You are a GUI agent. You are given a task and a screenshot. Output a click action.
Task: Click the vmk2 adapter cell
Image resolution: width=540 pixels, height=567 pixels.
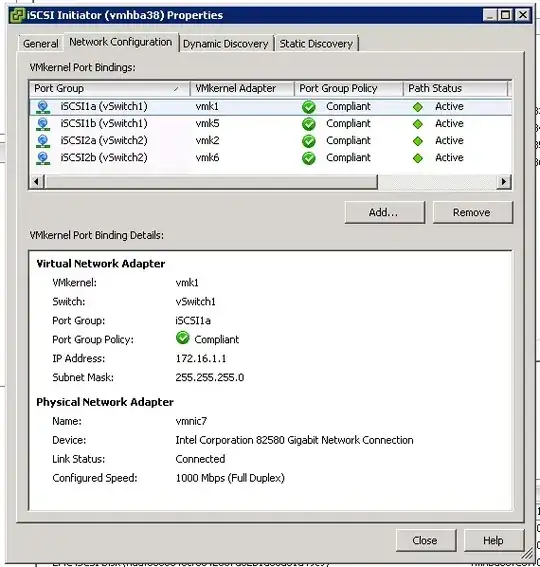[207, 141]
